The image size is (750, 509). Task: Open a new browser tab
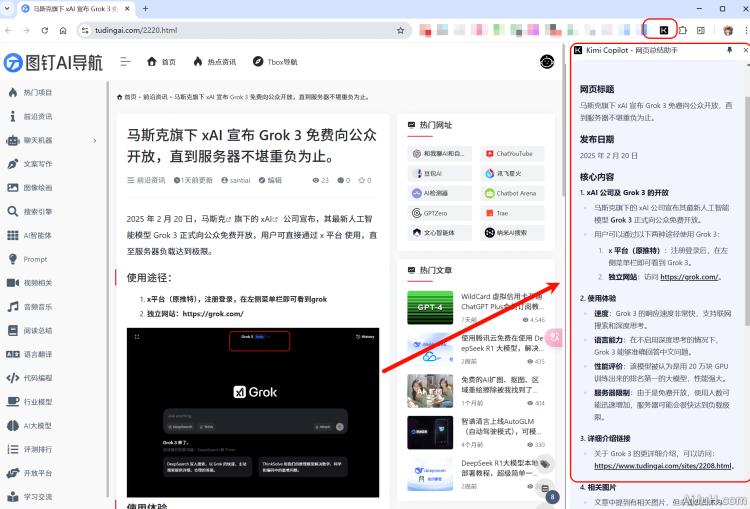click(x=145, y=9)
